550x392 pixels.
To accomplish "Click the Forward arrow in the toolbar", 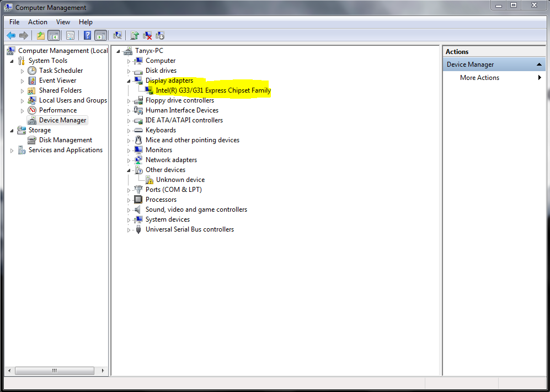I will pos(24,35).
